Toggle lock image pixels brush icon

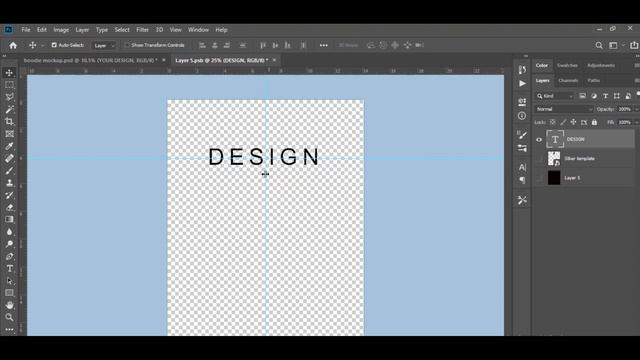click(x=563, y=122)
